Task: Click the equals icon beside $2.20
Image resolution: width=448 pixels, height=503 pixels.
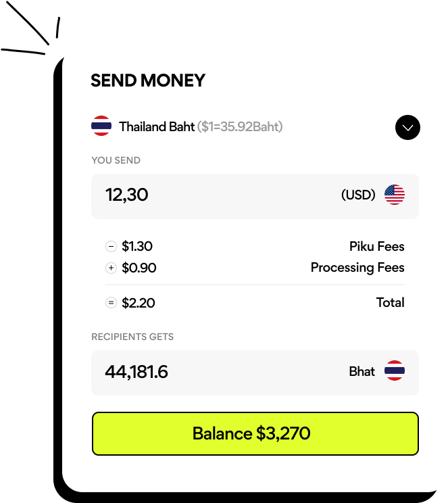Action: point(111,303)
